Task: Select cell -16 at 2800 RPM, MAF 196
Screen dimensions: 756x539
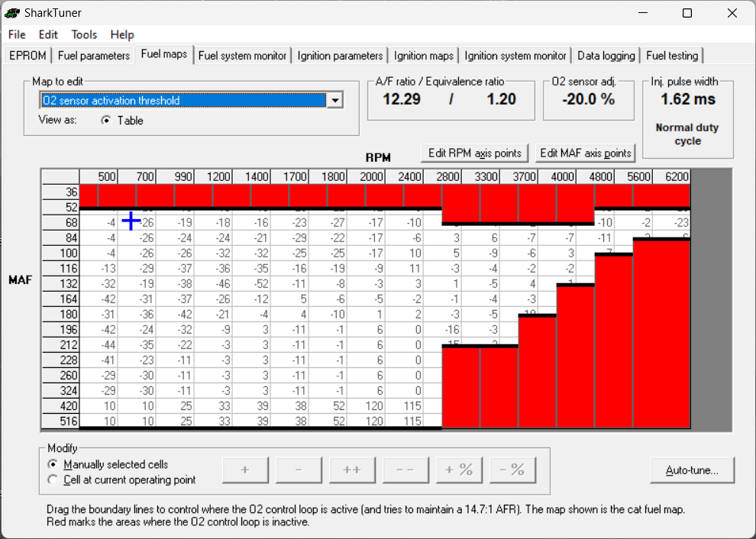Action: click(443, 329)
